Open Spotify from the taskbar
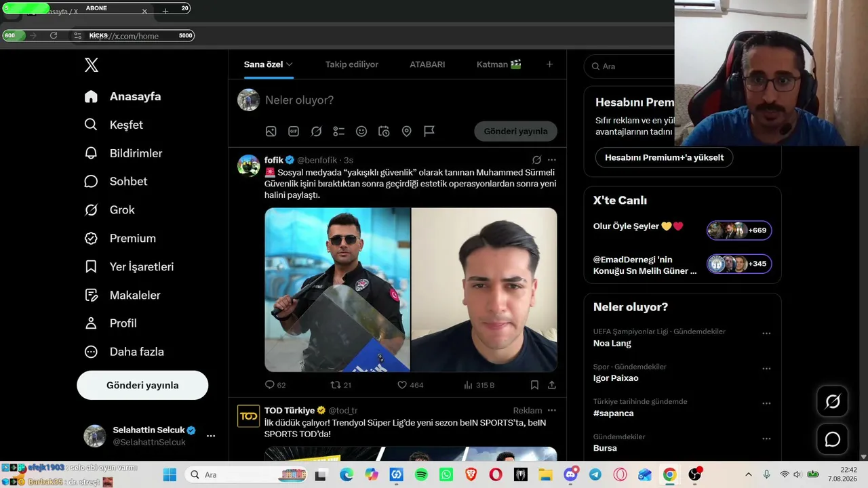 point(421,474)
